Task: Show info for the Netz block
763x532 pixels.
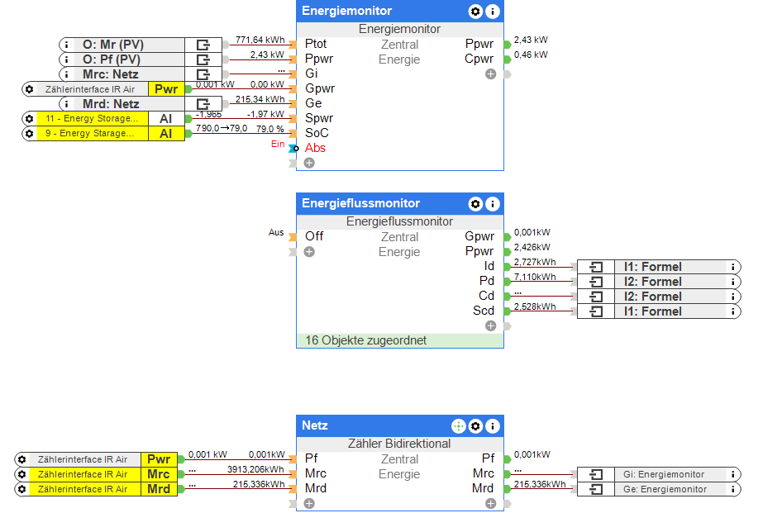Action: click(493, 426)
